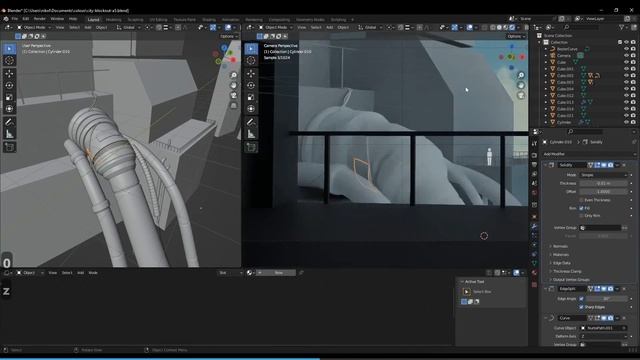Viewport: 640px width, 360px height.
Task: Activate Select Box tool in camera viewport
Action: pos(251,49)
